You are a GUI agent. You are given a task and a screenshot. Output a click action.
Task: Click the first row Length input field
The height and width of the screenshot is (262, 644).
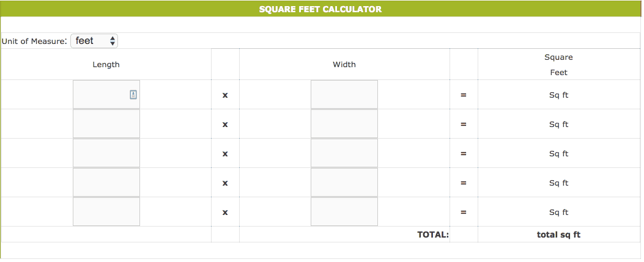tap(101, 95)
